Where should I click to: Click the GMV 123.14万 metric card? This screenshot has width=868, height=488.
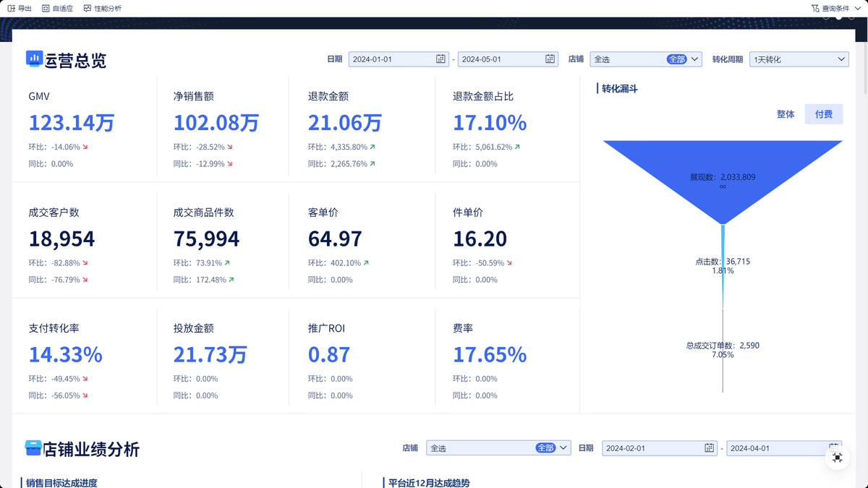[x=85, y=130]
